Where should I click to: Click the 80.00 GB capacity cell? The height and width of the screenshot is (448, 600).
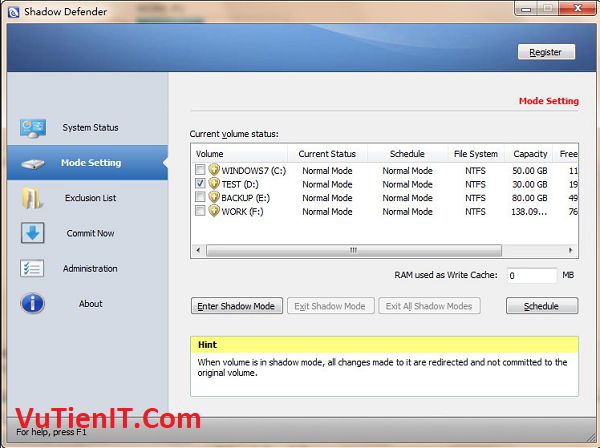(530, 198)
